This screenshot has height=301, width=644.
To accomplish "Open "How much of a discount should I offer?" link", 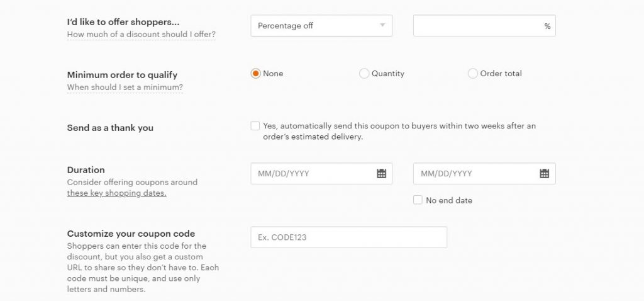I will point(141,35).
